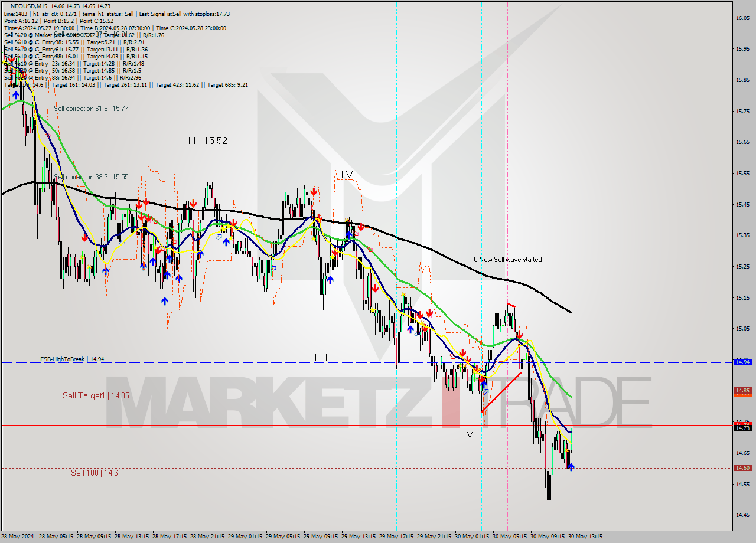Click the 15.85 price axis label
This screenshot has height=543, width=756.
pyautogui.click(x=742, y=80)
